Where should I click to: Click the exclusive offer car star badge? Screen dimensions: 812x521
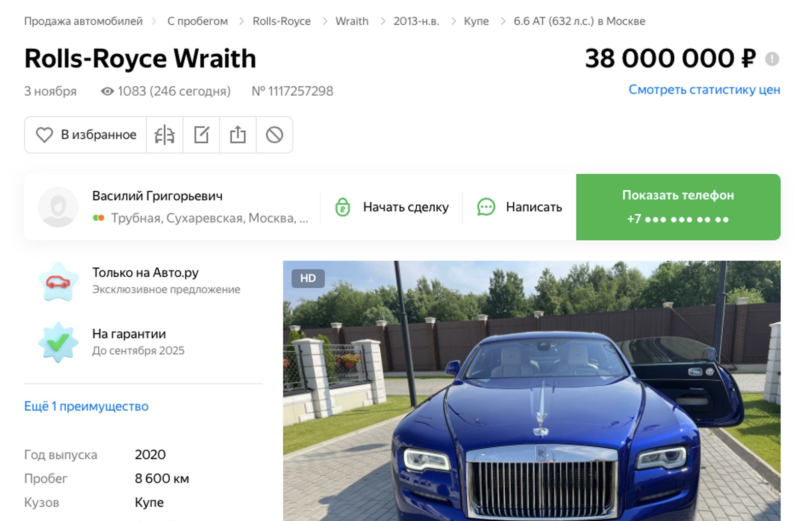[x=58, y=281]
